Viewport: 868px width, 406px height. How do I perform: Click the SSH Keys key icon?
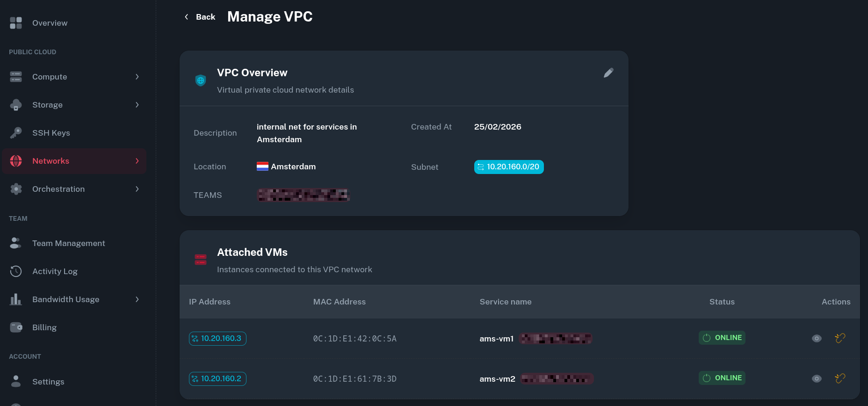tap(16, 133)
